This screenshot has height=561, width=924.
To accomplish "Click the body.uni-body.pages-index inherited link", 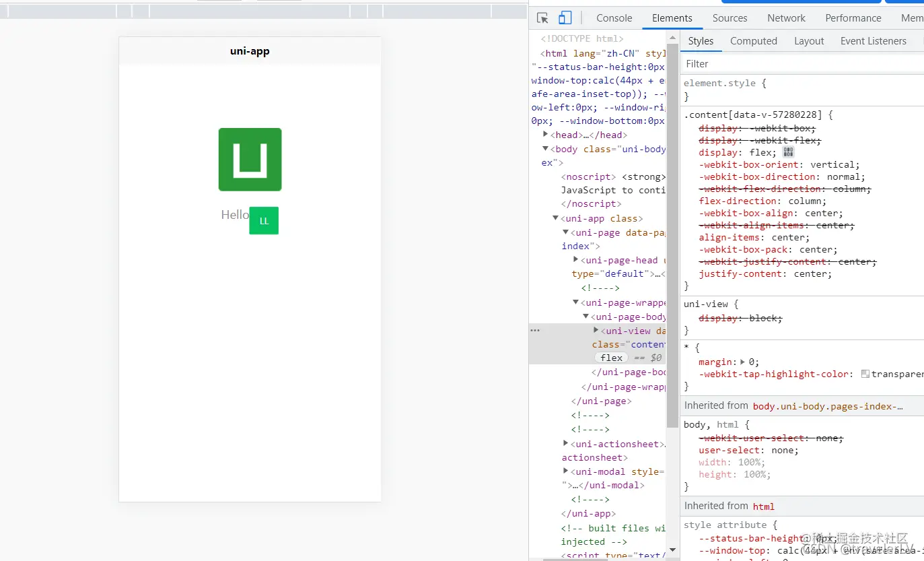I will point(827,406).
